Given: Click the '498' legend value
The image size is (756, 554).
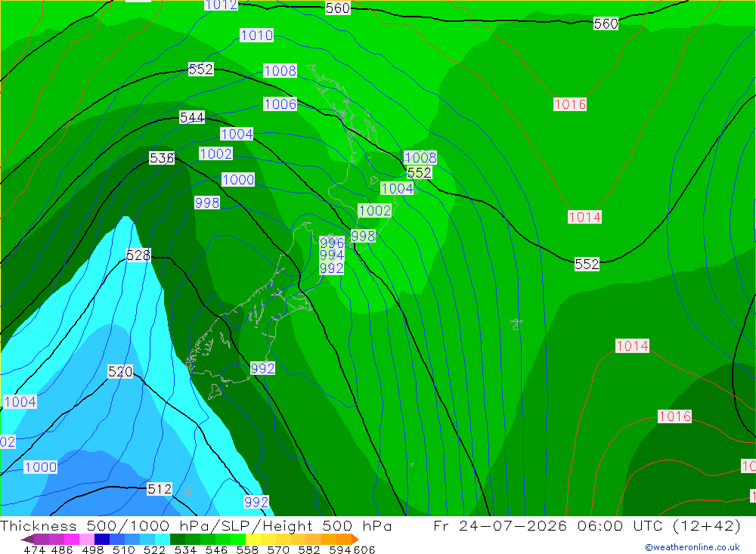Looking at the screenshot, I should pyautogui.click(x=92, y=549).
